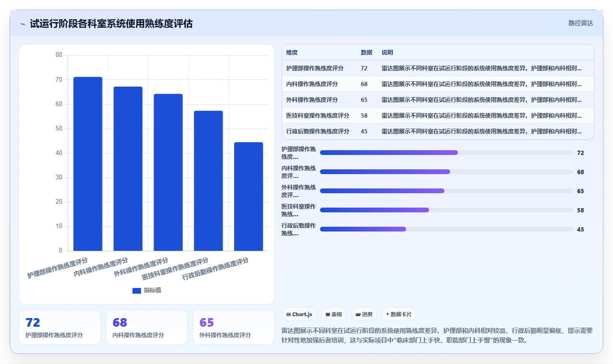Viewport: 613px width, 364px height.
Task: Select the 数据卡片 tag
Action: (399, 314)
